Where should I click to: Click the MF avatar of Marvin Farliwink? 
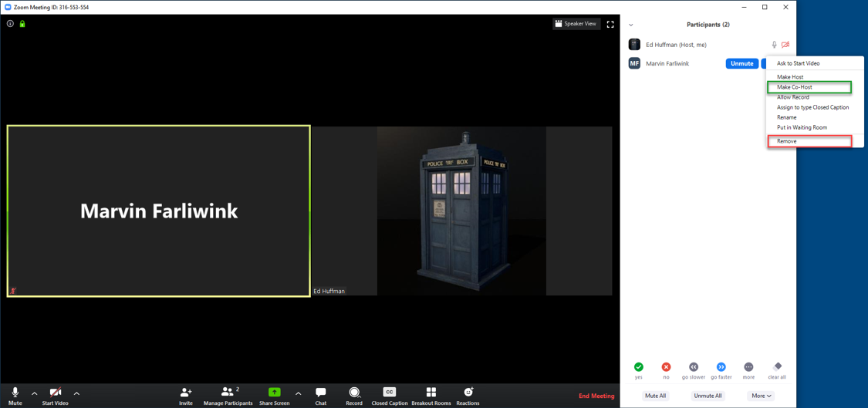634,64
